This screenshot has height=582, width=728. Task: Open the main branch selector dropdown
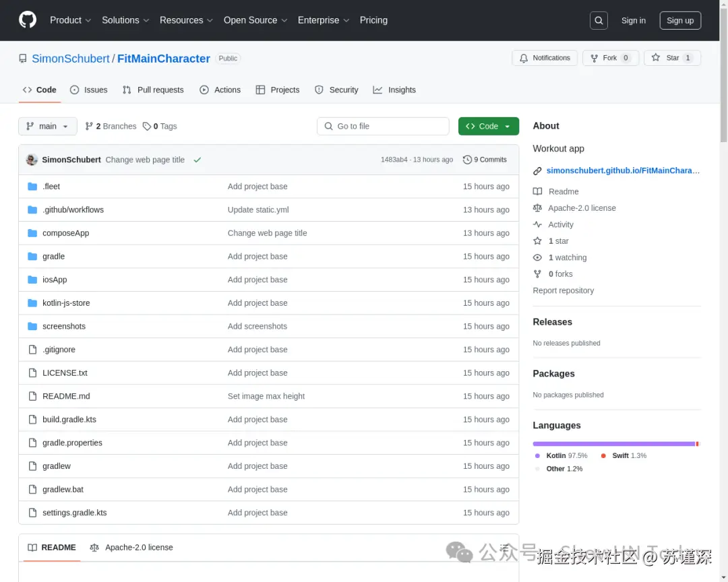click(x=47, y=126)
